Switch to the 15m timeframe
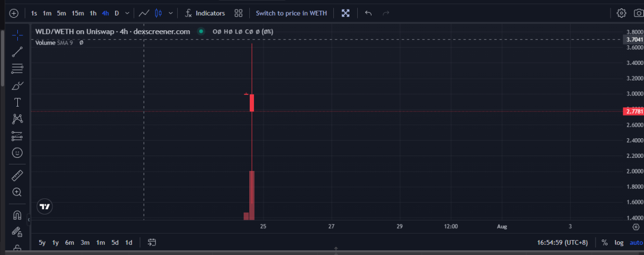Viewport: 644px width, 255px height. [x=78, y=13]
